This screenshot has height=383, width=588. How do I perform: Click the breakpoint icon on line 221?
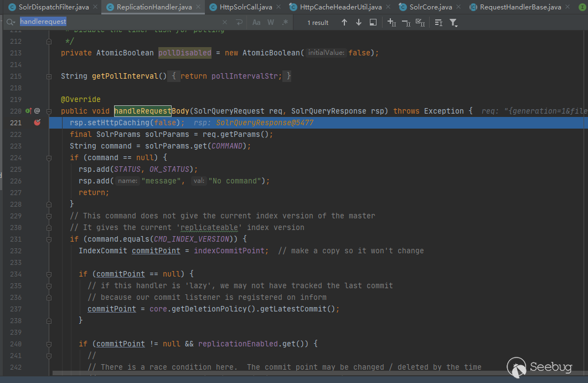click(x=37, y=122)
